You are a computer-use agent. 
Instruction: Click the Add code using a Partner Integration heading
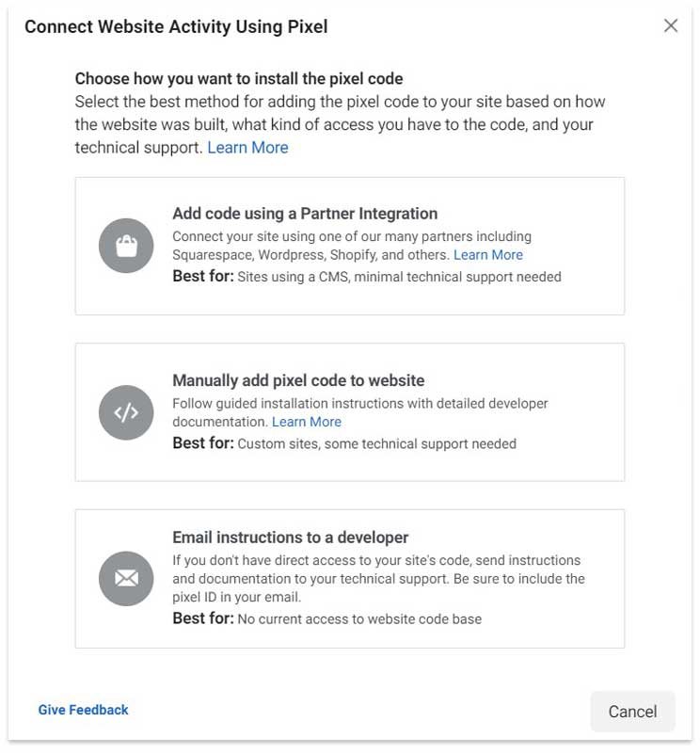pos(302,214)
